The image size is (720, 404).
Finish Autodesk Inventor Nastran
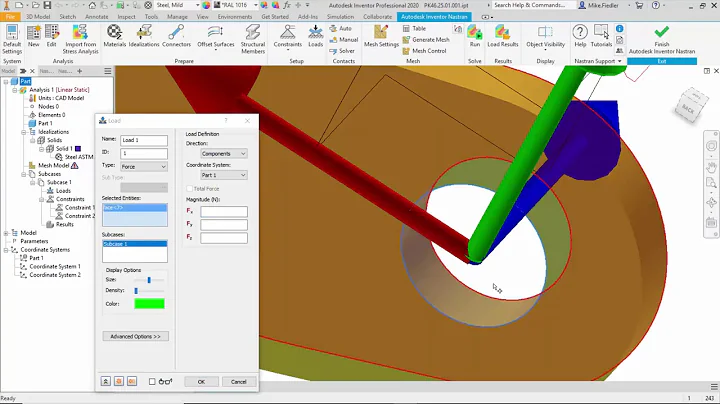pyautogui.click(x=662, y=40)
